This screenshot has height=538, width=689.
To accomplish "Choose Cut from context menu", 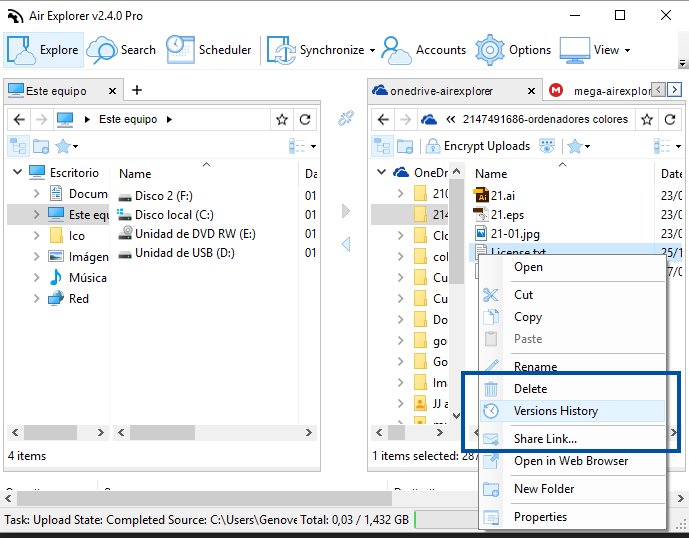I will [x=572, y=295].
